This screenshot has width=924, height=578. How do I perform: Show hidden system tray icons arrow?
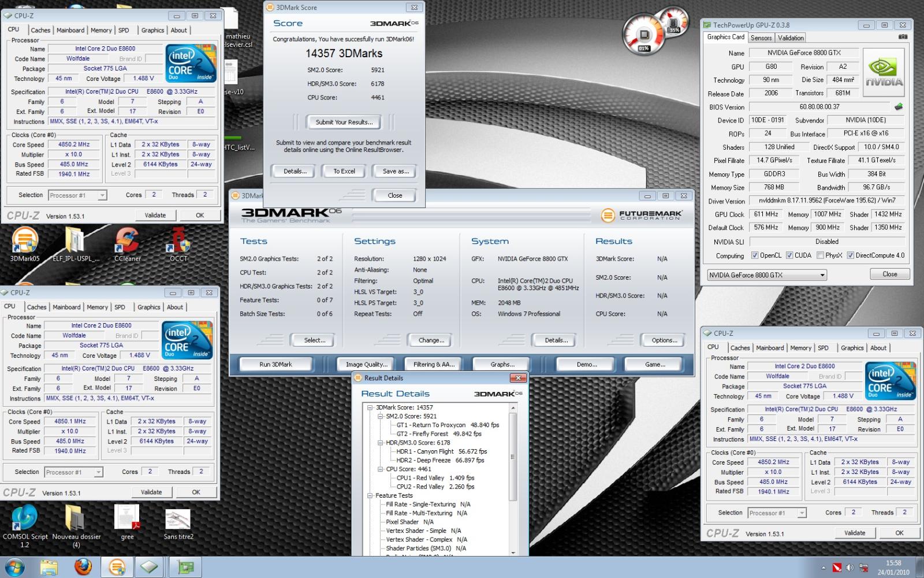click(x=824, y=568)
